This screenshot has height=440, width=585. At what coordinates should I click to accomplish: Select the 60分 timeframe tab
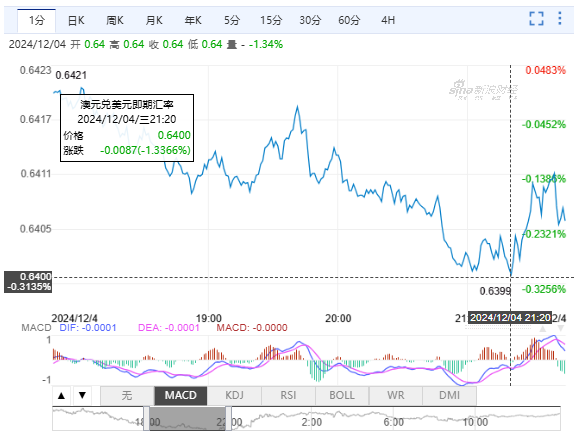[x=349, y=21]
